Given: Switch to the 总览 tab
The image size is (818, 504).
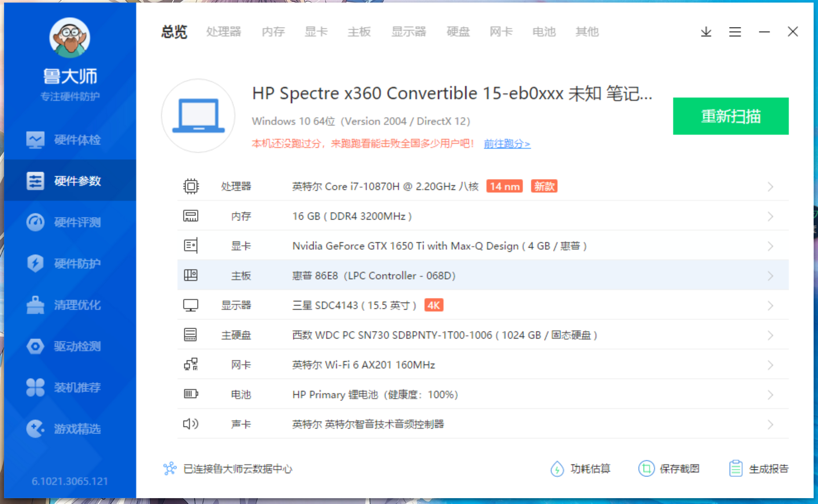Looking at the screenshot, I should tap(174, 32).
